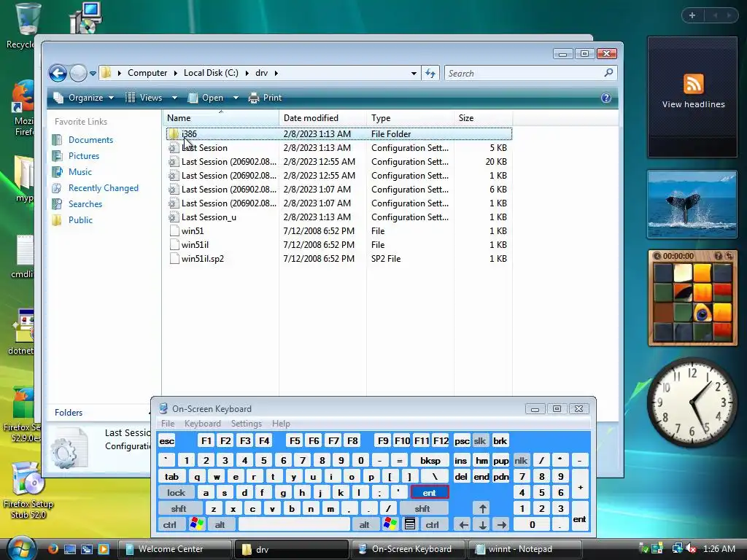Toggle the lock (caps lock) key

[x=176, y=493]
